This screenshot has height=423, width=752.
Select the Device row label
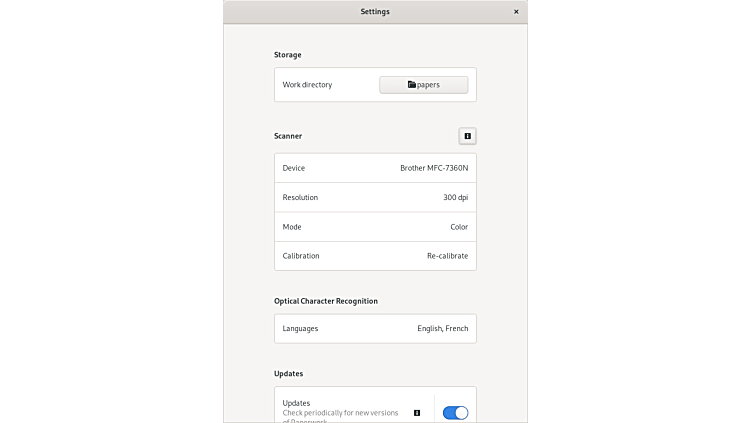point(294,168)
